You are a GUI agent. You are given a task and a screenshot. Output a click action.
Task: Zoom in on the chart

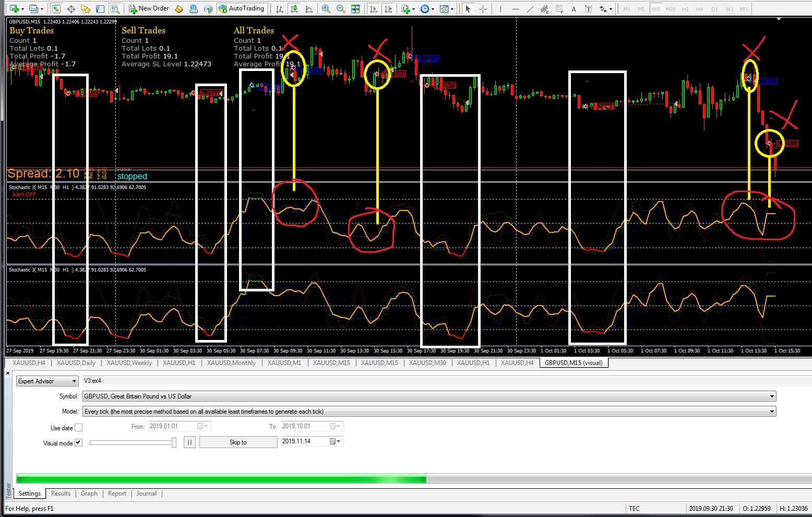point(326,9)
